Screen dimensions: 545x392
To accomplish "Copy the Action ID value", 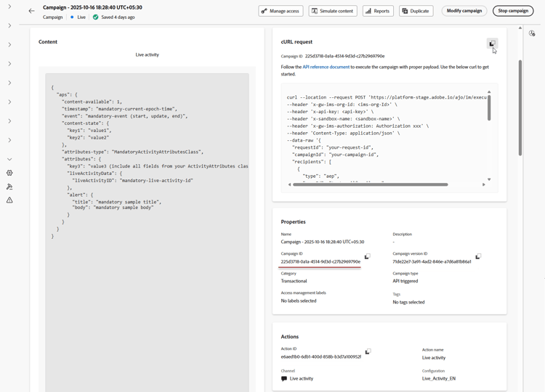I will click(x=368, y=352).
